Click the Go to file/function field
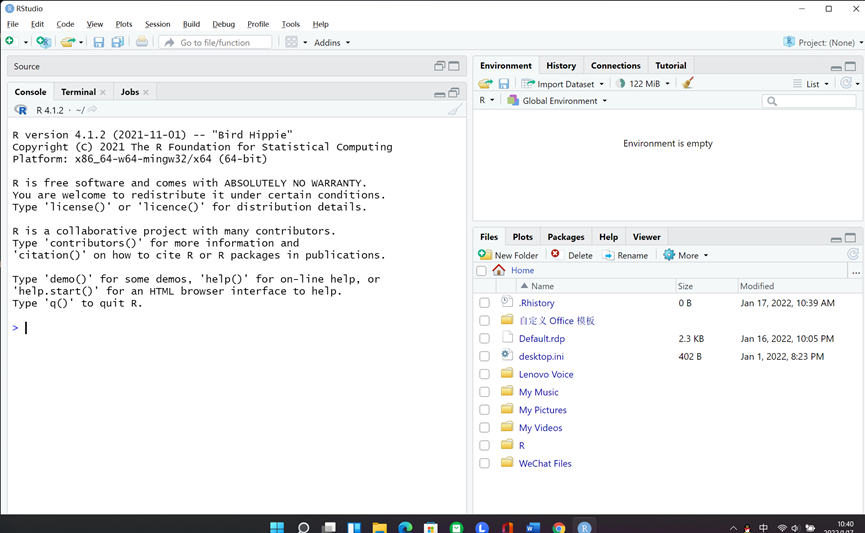 pos(215,42)
